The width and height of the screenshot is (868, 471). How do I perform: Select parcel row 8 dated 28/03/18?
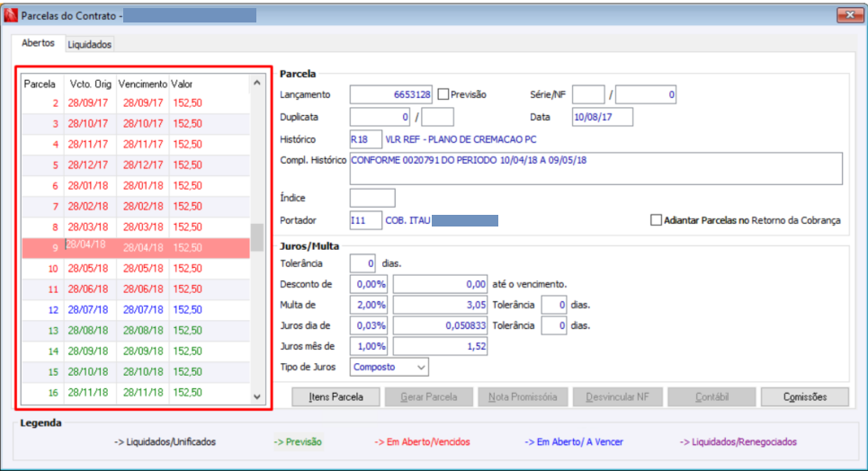136,227
